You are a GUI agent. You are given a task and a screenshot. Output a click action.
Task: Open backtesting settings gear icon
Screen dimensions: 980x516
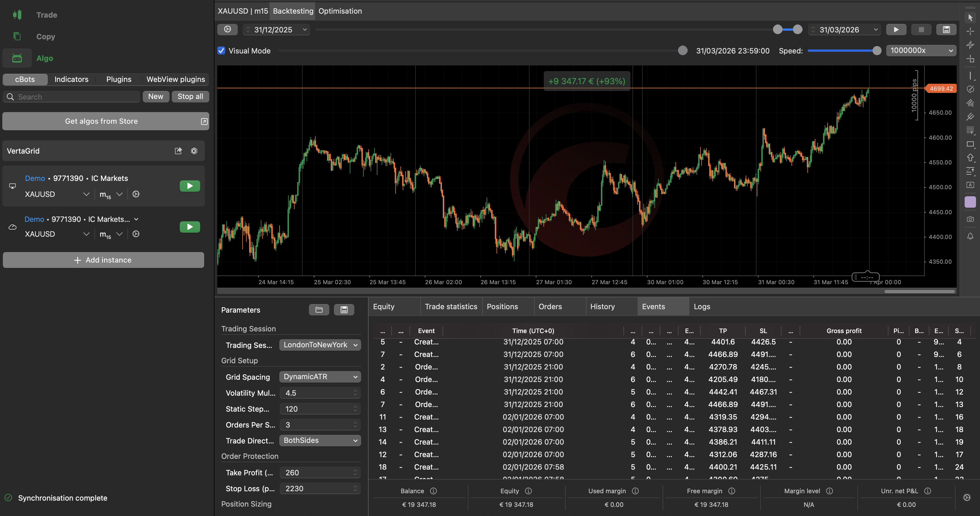227,30
